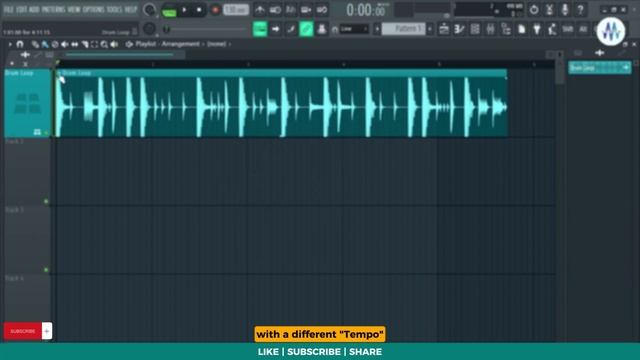Open the playlist options arrow menu
640x360 pixels.
tap(10, 44)
